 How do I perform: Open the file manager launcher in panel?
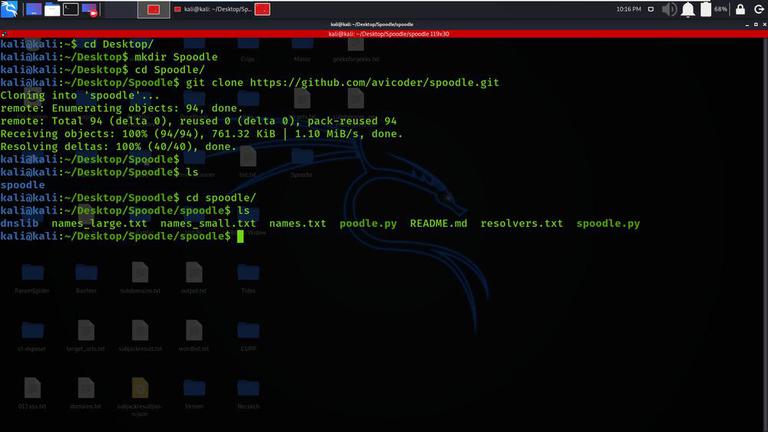52,9
